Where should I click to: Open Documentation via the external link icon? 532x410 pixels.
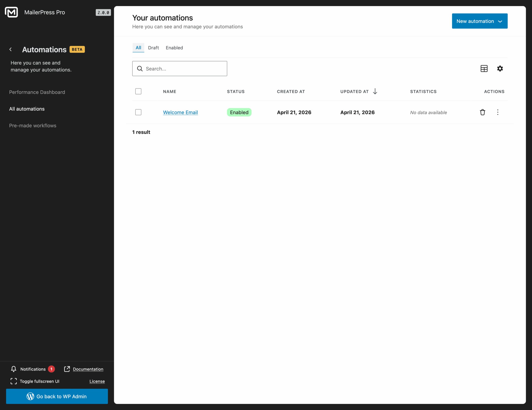(x=67, y=369)
